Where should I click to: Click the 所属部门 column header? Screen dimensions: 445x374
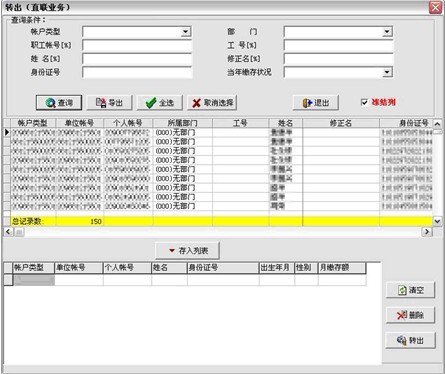point(183,123)
